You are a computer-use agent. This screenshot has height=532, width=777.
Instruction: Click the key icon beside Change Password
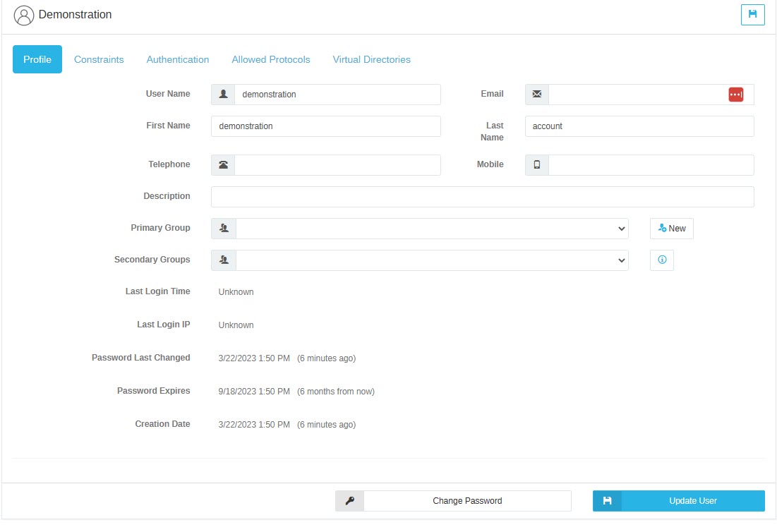point(350,501)
